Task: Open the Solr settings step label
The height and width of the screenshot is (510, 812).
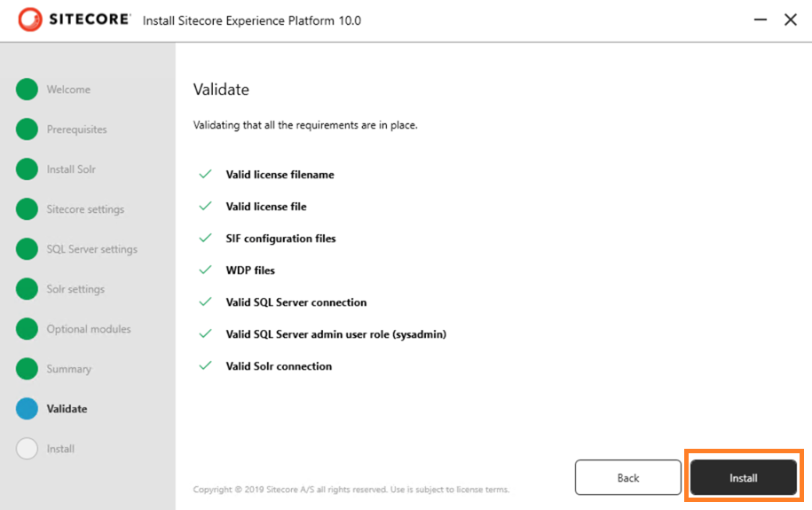Action: (x=75, y=289)
